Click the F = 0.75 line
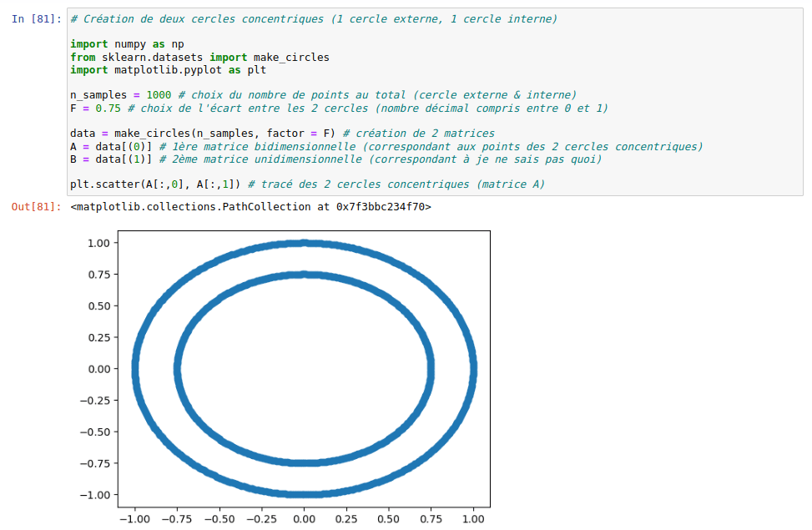812x530 pixels. tap(339, 109)
